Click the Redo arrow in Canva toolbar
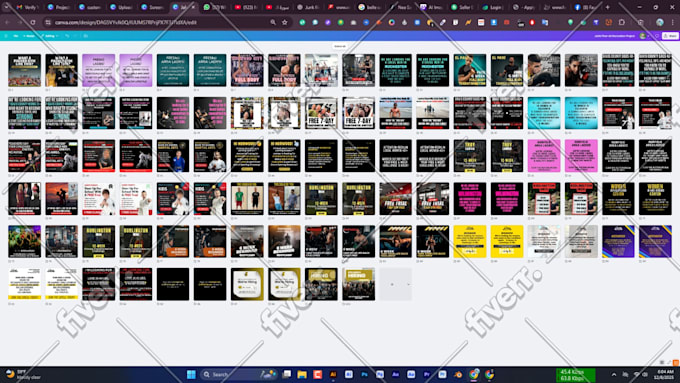680x383 pixels. click(76, 36)
